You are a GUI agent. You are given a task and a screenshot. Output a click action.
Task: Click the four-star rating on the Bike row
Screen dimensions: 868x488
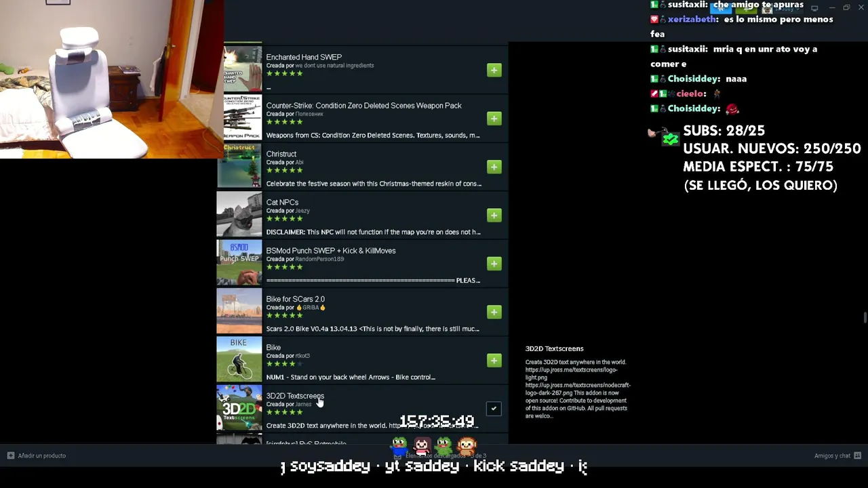[285, 364]
